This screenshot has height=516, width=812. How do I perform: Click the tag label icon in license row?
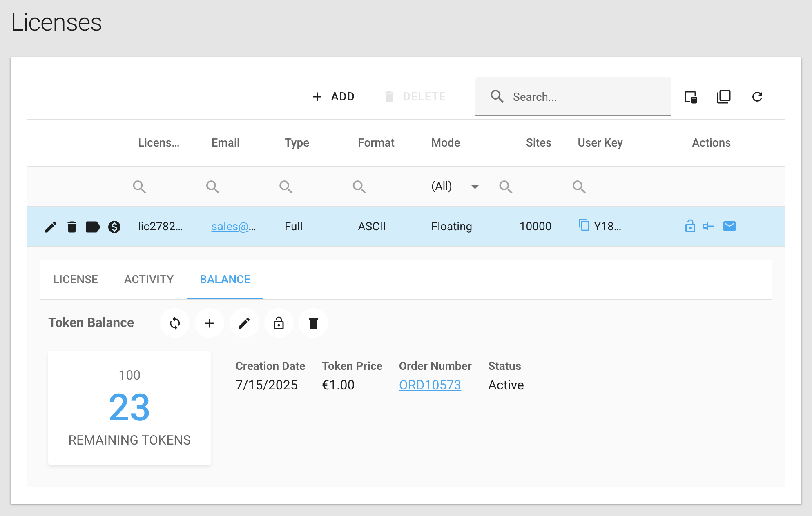pyautogui.click(x=93, y=227)
